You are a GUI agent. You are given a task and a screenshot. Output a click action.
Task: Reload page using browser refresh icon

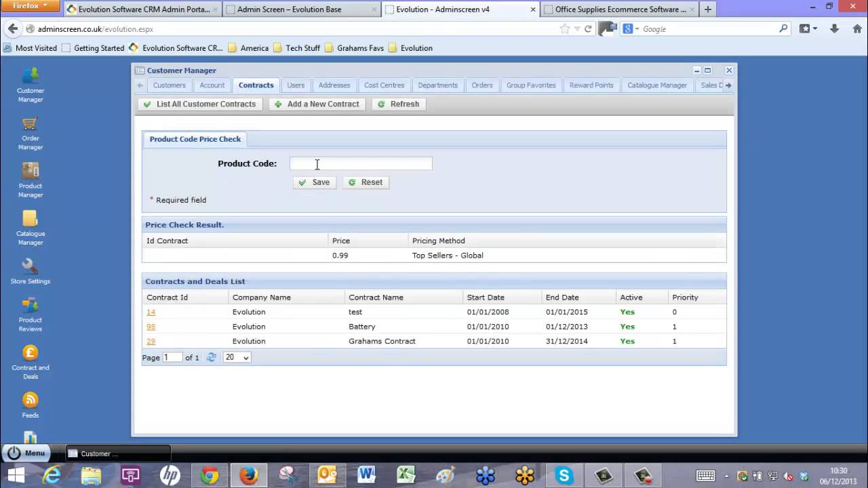click(588, 29)
